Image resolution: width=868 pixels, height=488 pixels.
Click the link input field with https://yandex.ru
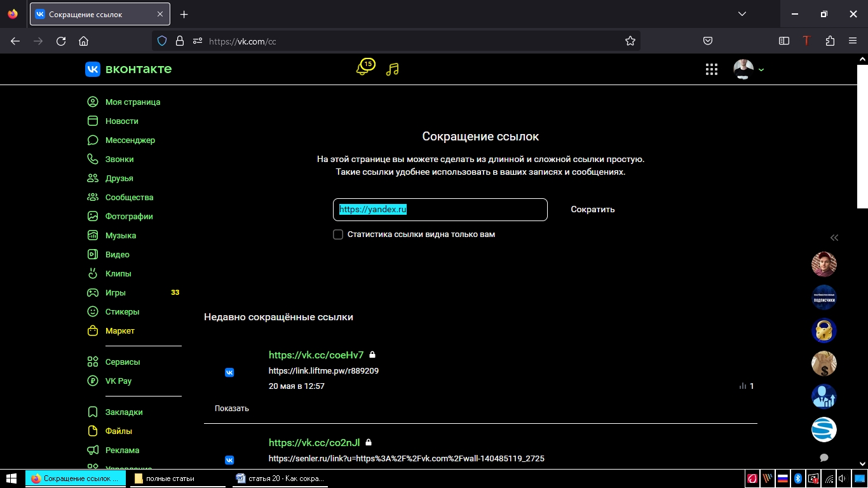[440, 210]
